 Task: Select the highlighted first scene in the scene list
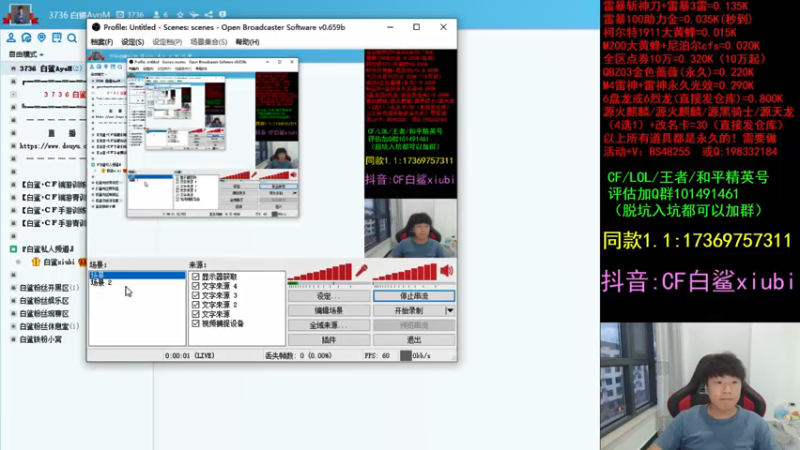tap(137, 275)
